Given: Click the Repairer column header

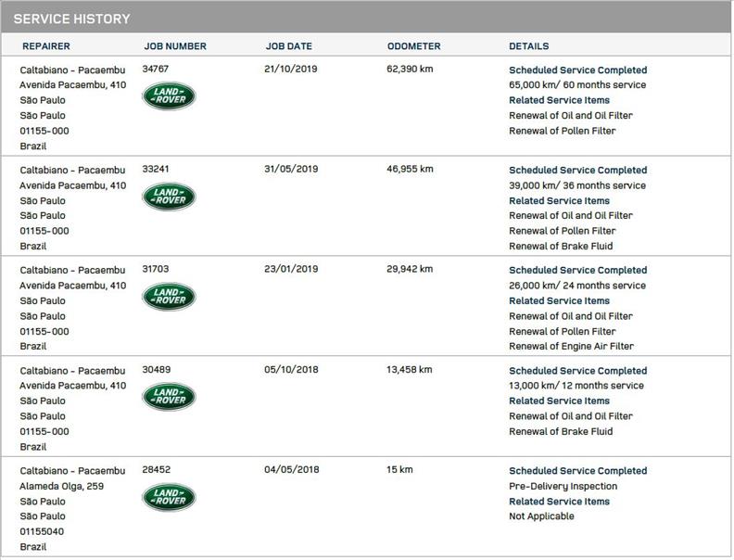Looking at the screenshot, I should tap(45, 46).
